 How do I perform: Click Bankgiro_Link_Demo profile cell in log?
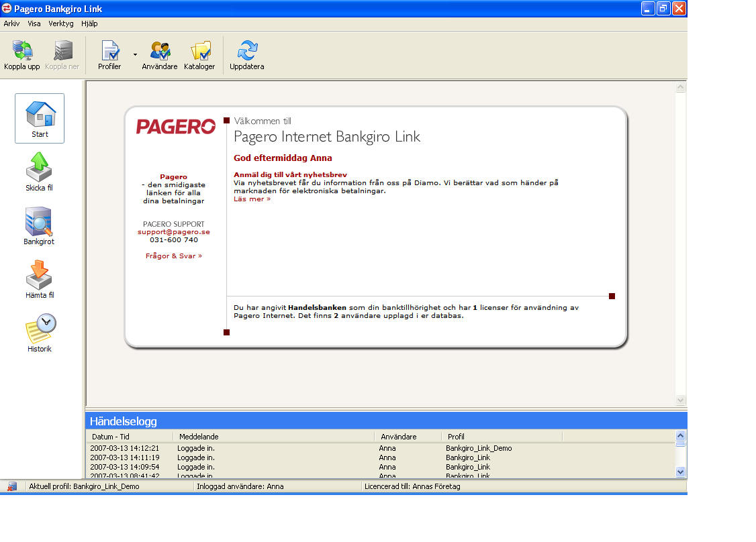(479, 448)
